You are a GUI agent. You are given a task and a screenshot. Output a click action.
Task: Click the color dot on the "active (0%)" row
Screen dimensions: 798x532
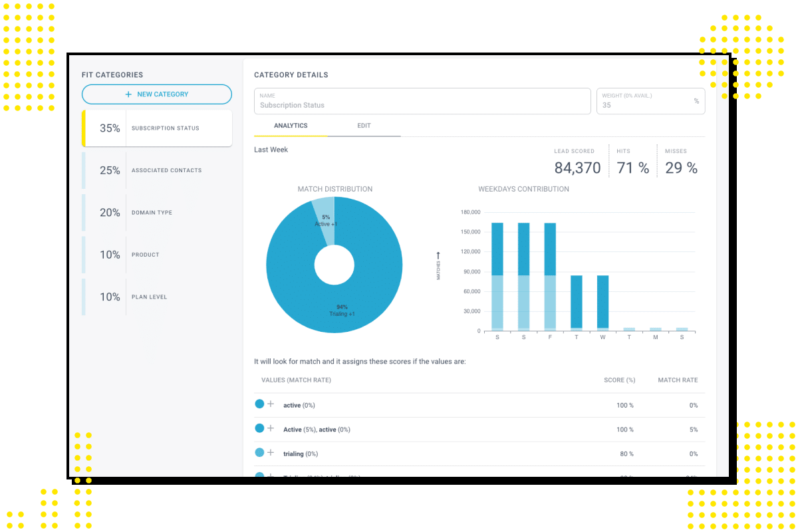coord(259,404)
